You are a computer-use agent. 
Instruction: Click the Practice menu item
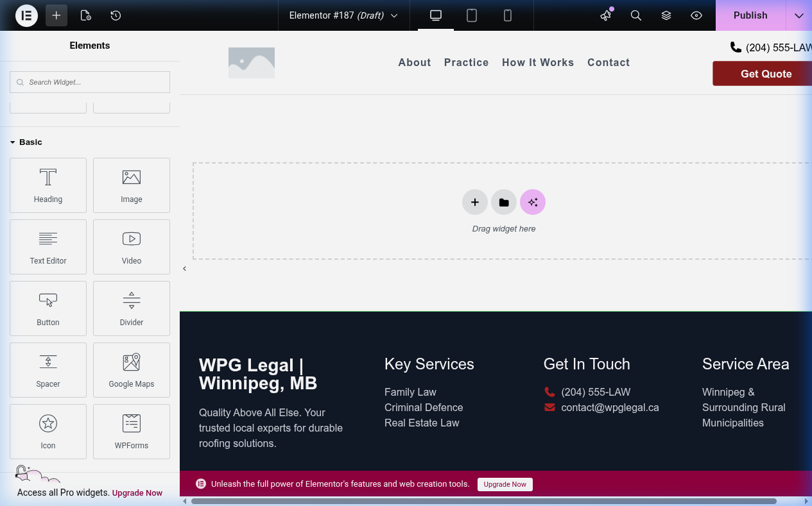(466, 62)
